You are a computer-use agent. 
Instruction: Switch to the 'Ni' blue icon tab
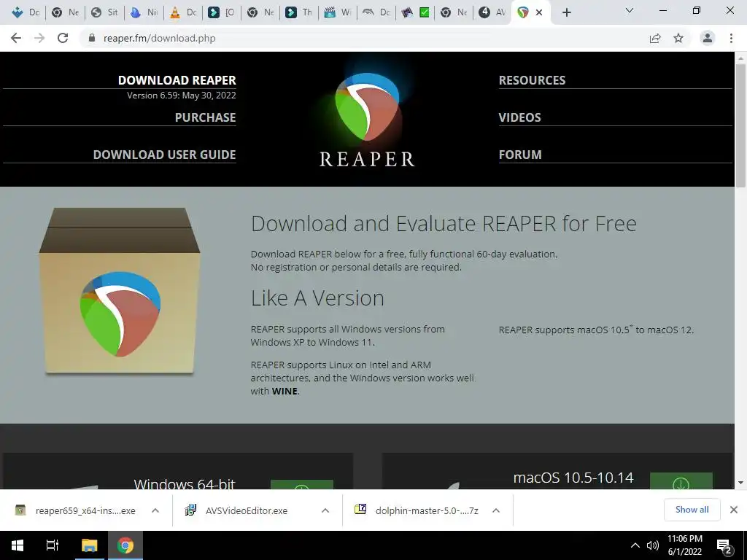pos(144,12)
